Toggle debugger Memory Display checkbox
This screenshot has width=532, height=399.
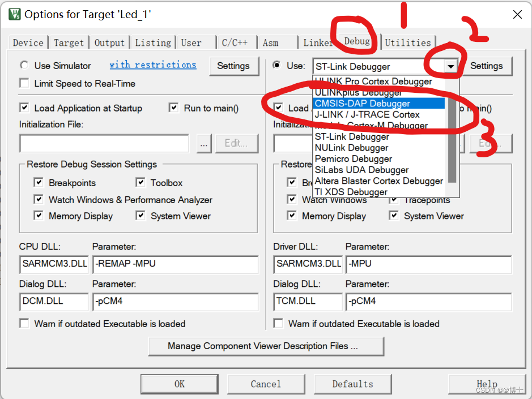[291, 216]
